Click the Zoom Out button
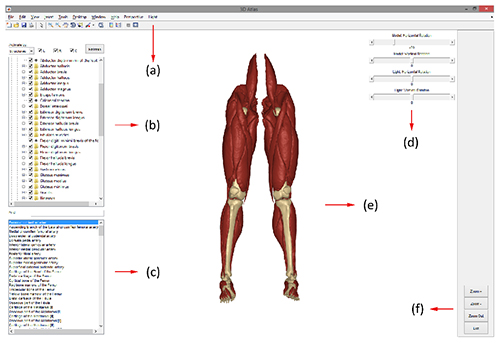This screenshot has width=500, height=364. [476, 316]
